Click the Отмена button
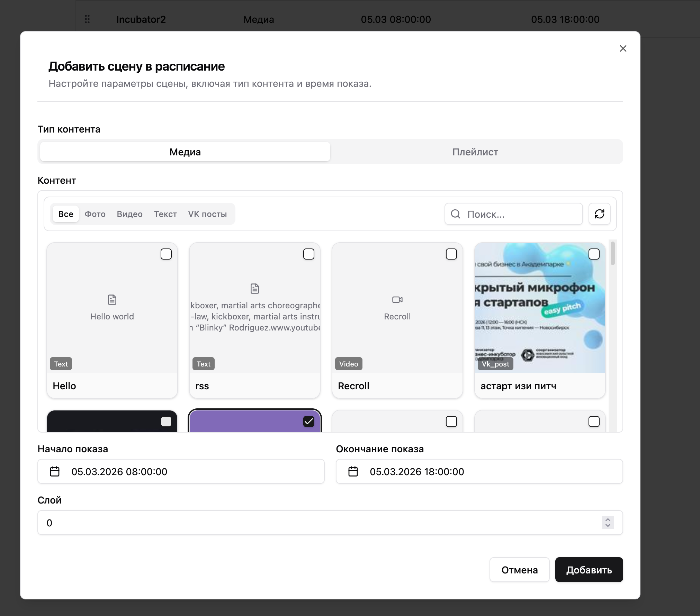The image size is (700, 616). [519, 570]
